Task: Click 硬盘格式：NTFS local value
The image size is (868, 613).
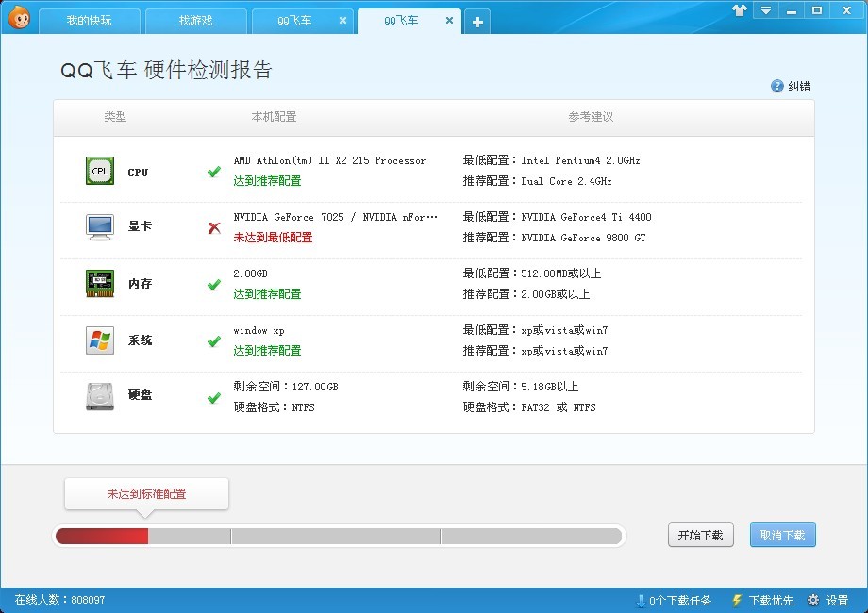Action: pos(274,407)
